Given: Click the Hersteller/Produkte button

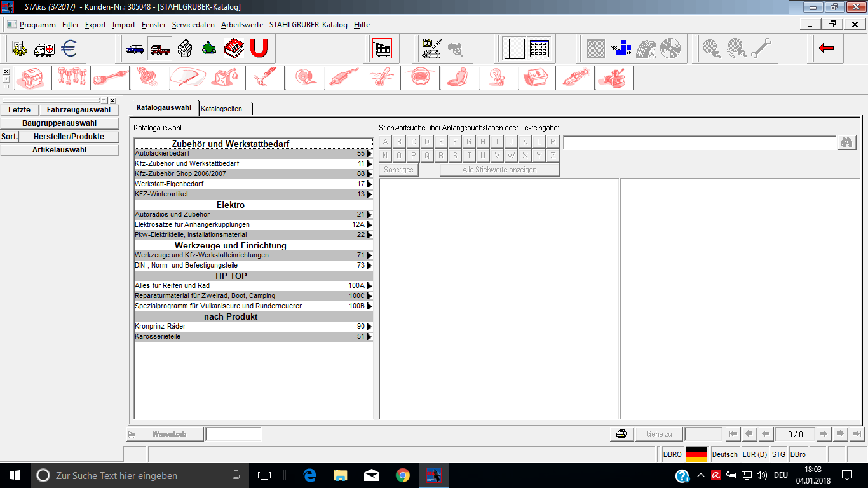Looking at the screenshot, I should tap(69, 137).
